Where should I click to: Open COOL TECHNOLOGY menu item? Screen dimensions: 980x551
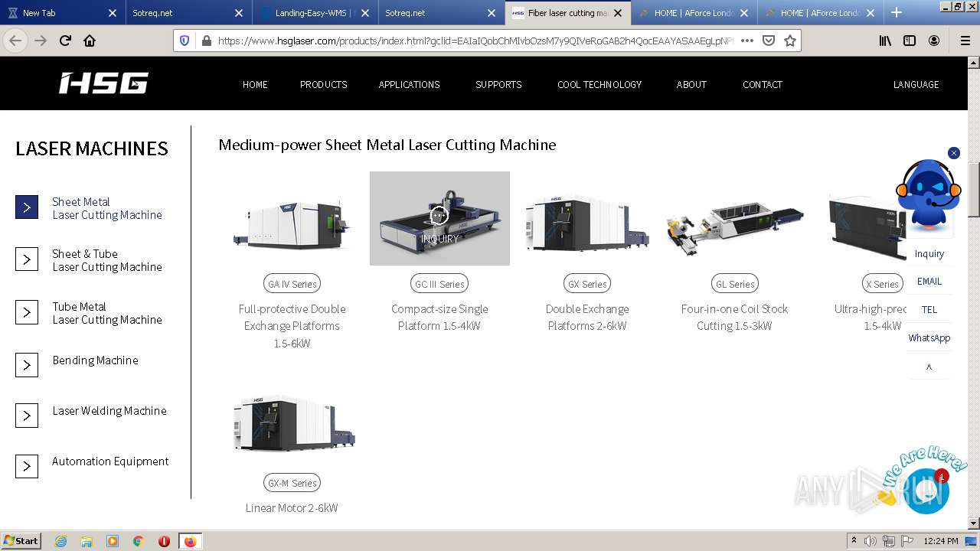[x=599, y=84]
